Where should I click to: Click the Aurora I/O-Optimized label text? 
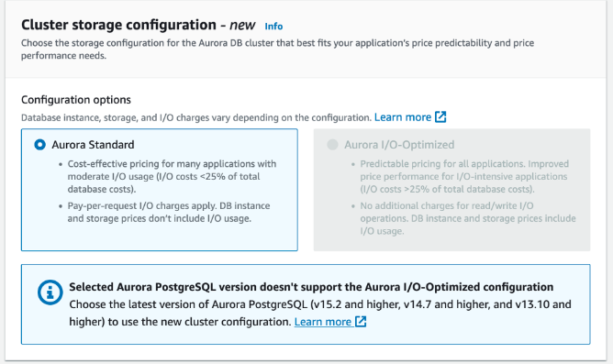click(399, 145)
